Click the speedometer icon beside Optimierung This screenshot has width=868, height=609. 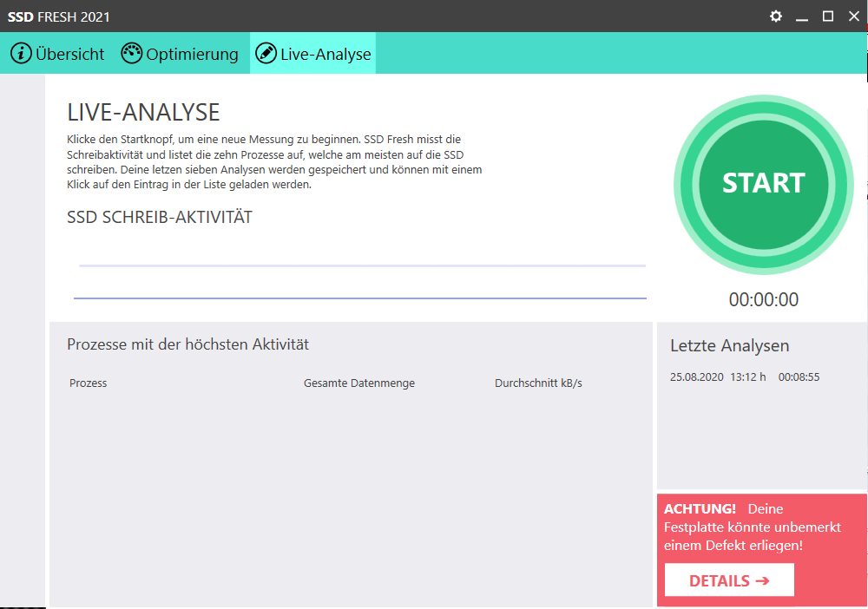131,54
